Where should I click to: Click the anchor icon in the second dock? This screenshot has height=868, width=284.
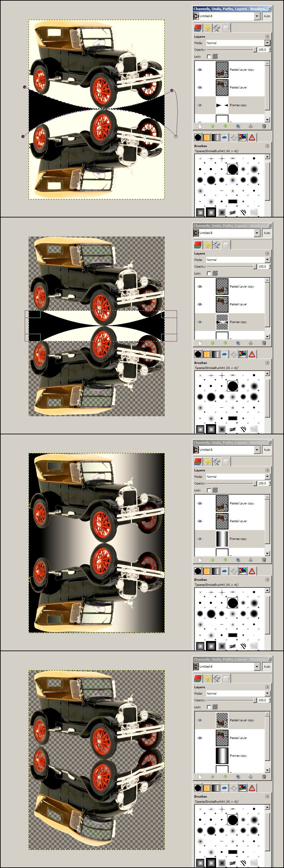(x=251, y=343)
